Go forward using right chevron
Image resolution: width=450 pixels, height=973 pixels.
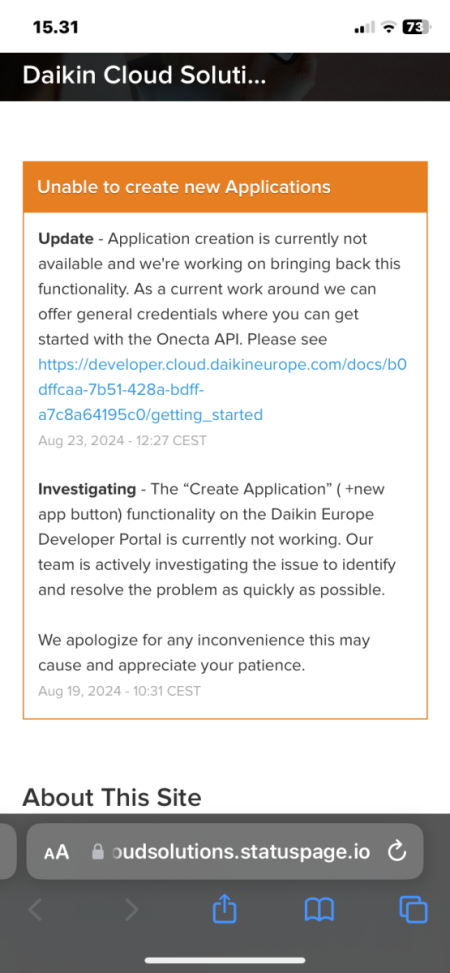click(131, 910)
